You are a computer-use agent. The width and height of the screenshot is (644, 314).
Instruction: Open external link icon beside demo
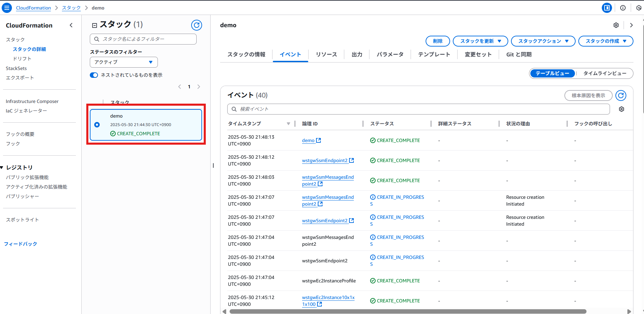(318, 140)
